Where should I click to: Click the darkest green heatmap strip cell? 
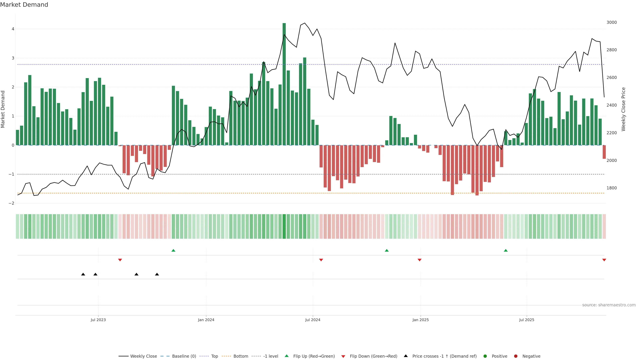click(284, 226)
